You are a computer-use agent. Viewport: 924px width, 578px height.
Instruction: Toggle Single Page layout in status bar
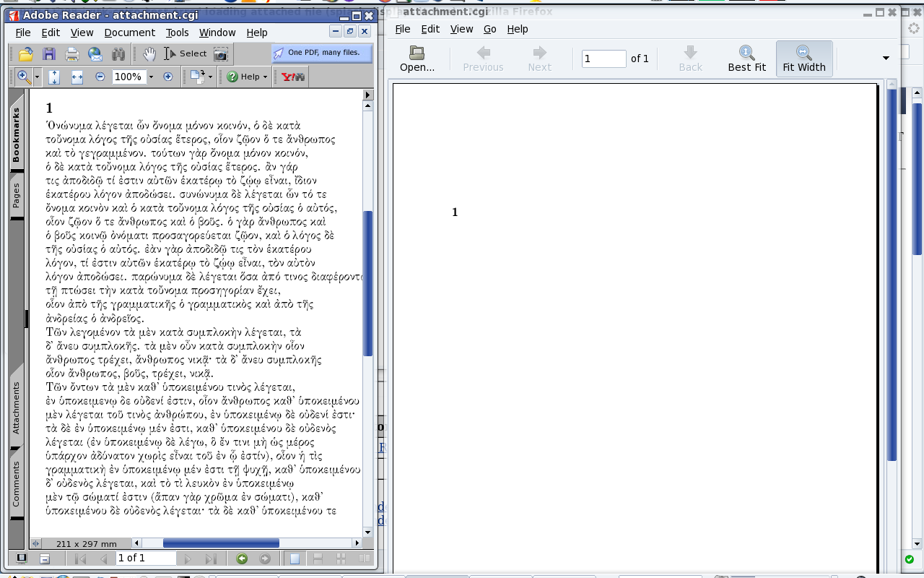(295, 558)
